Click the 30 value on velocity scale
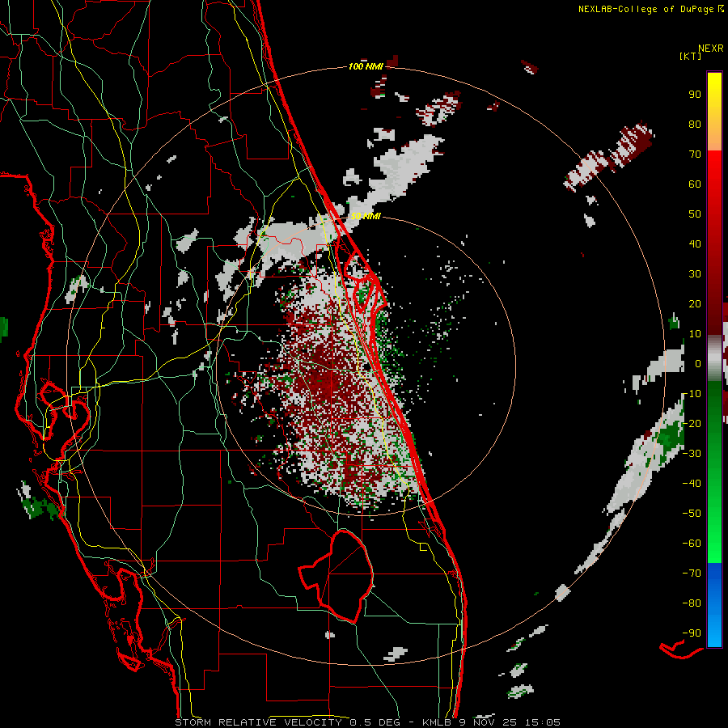 coord(695,274)
